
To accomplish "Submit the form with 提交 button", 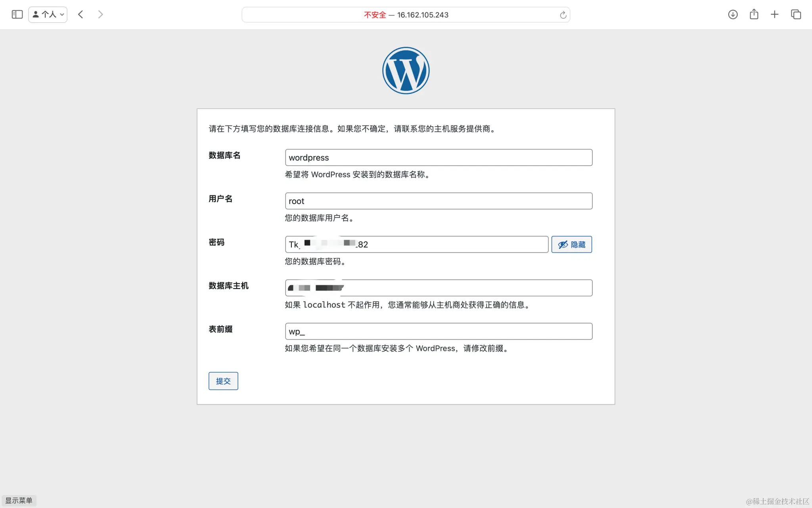I will (x=223, y=381).
